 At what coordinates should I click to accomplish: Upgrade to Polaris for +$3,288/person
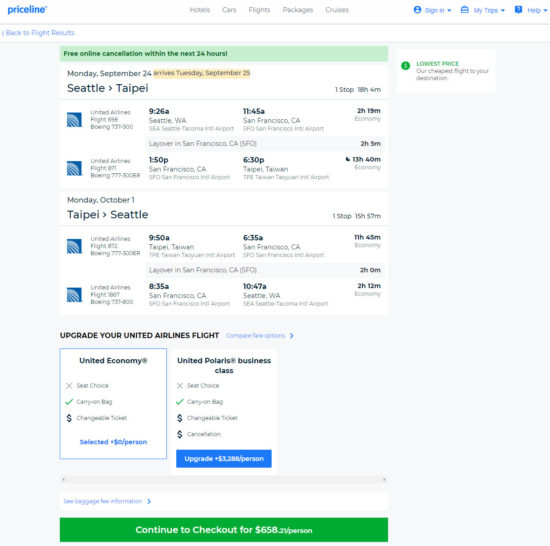click(x=224, y=459)
